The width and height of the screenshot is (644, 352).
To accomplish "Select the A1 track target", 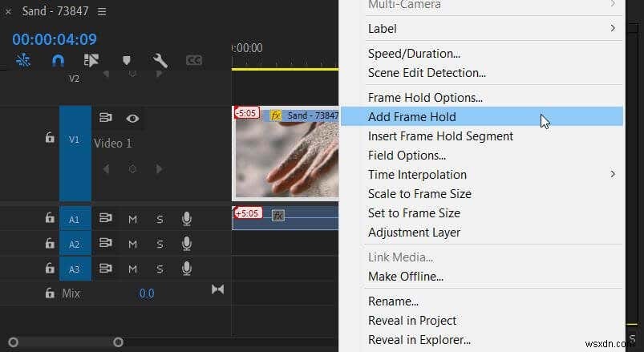I will [75, 219].
